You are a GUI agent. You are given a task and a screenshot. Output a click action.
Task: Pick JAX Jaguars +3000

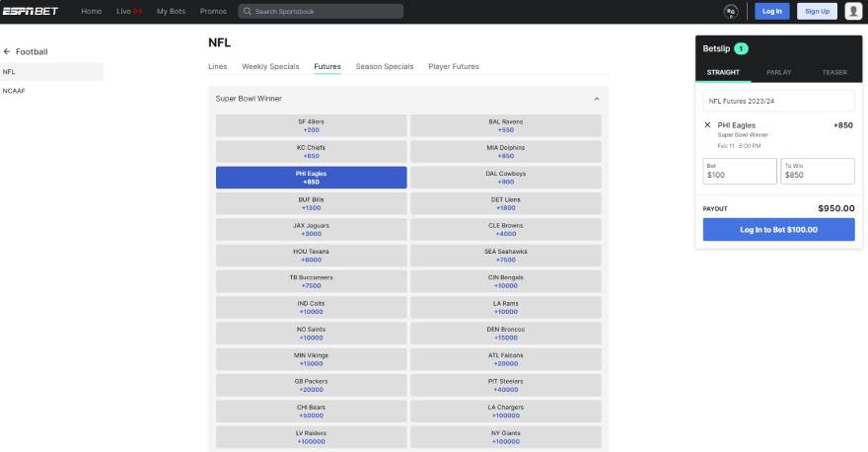(x=311, y=229)
